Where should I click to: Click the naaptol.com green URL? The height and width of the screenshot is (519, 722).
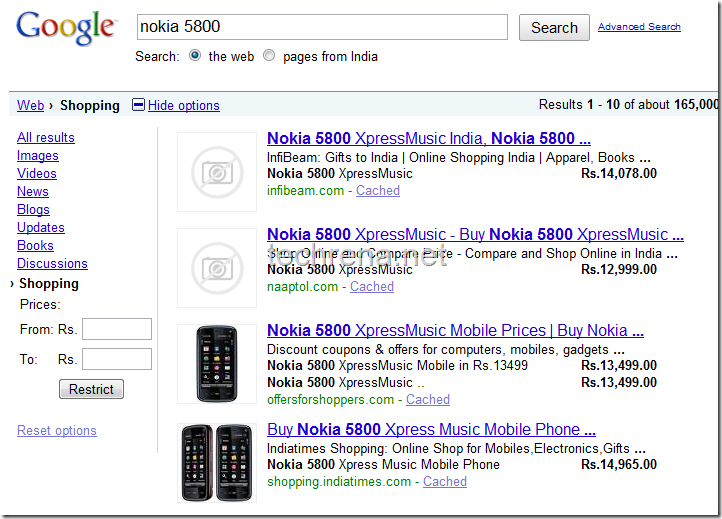point(303,286)
